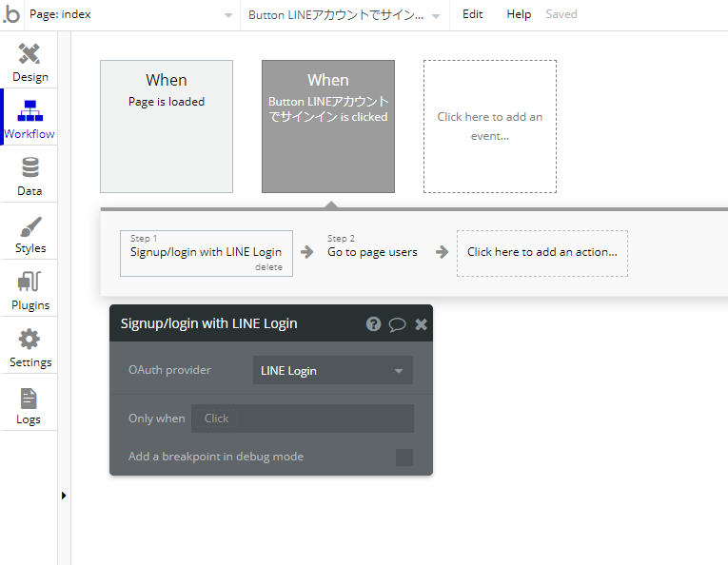The width and height of the screenshot is (728, 565).
Task: Click the arrow after Step 2
Action: tap(442, 252)
